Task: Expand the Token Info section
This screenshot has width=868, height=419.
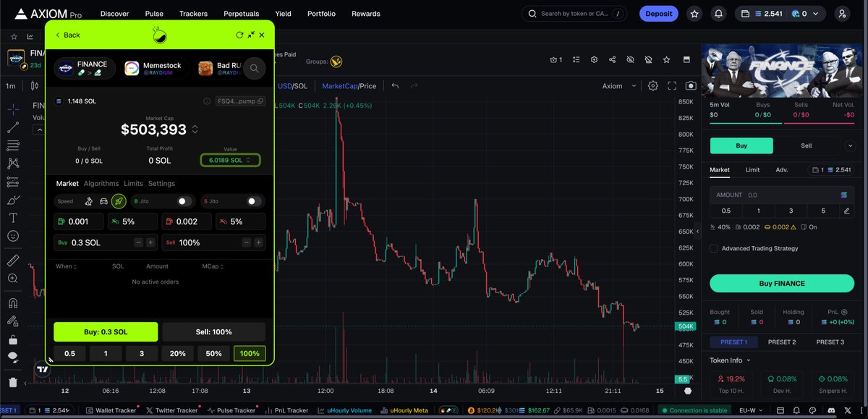Action: point(731,360)
